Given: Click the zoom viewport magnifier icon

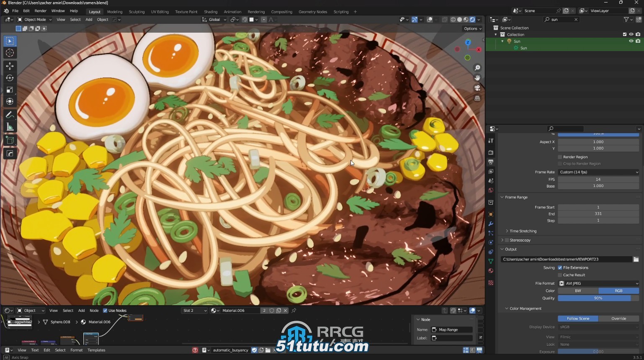Looking at the screenshot, I should coord(477,68).
